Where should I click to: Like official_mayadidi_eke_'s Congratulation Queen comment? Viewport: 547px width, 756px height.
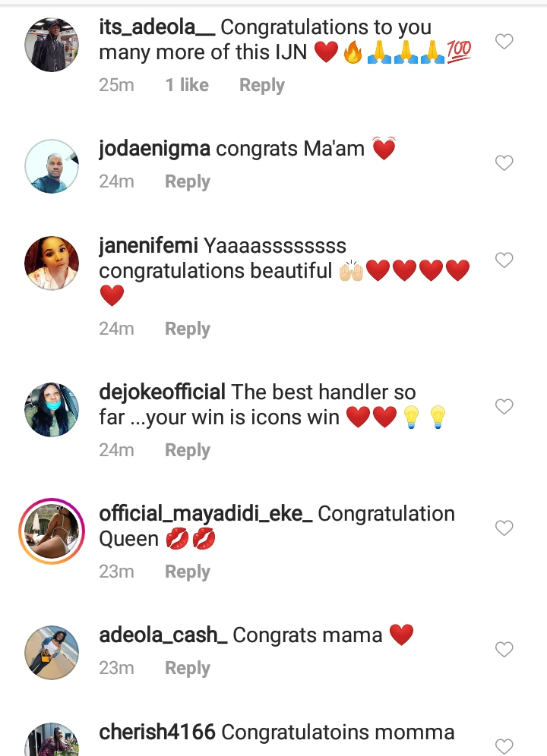(x=504, y=528)
